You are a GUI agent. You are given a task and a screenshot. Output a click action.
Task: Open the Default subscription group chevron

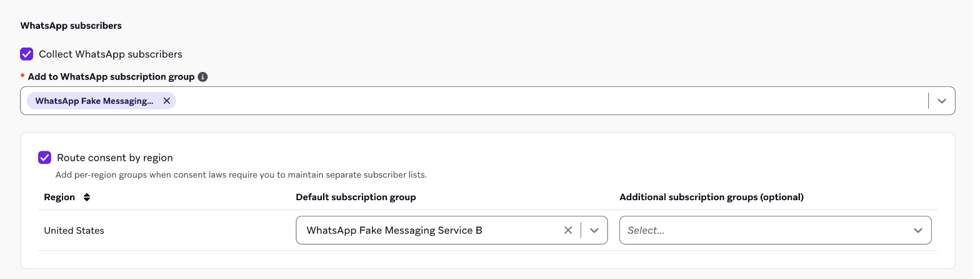coord(594,230)
